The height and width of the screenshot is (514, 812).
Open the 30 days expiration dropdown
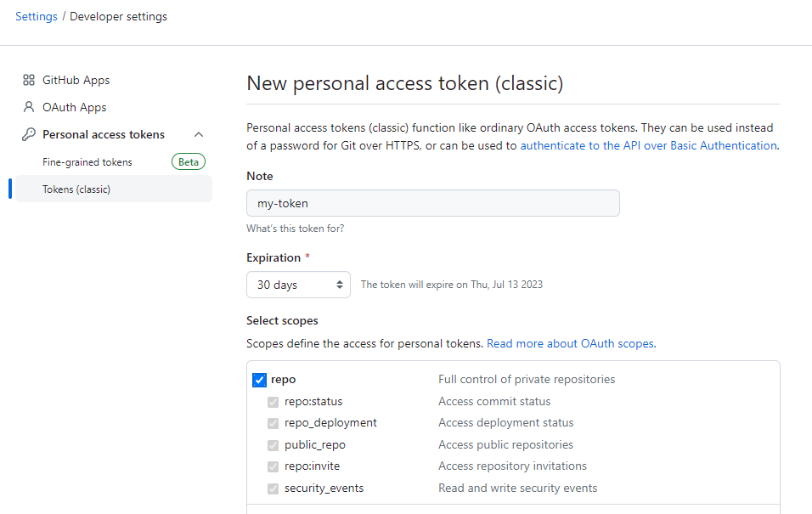298,285
